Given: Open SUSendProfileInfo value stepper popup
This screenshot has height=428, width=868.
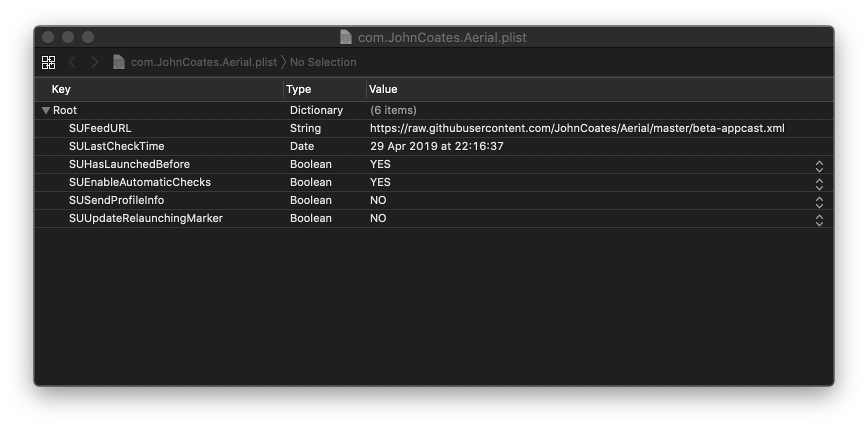Looking at the screenshot, I should [819, 202].
